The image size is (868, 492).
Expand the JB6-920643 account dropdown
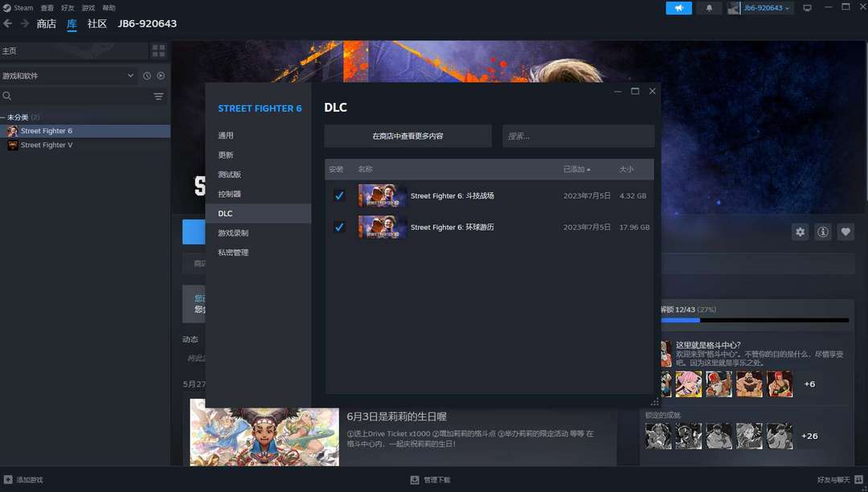pos(760,8)
